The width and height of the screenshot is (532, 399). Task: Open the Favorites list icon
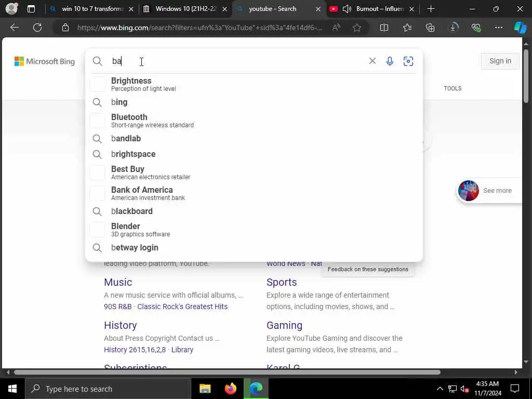tap(407, 28)
